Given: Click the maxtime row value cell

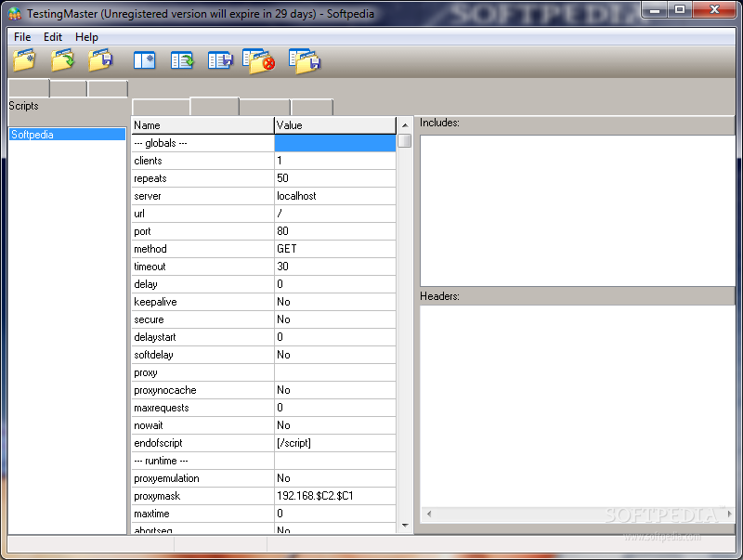Looking at the screenshot, I should (335, 514).
